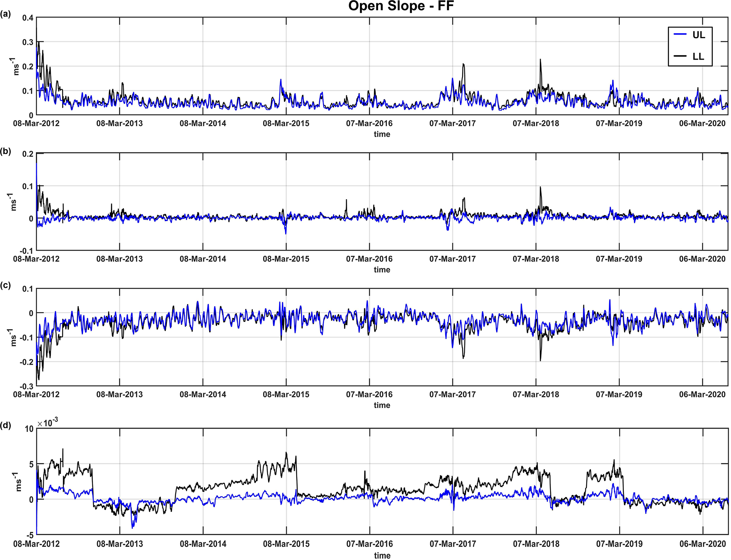Click 08-Mar-2013 tick label under panel (a)
731x560 pixels.
(119, 124)
